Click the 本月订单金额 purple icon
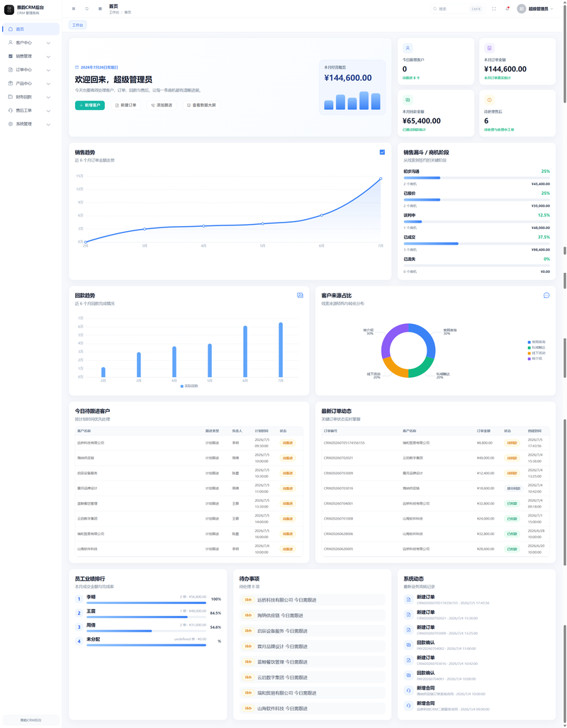 coord(490,47)
